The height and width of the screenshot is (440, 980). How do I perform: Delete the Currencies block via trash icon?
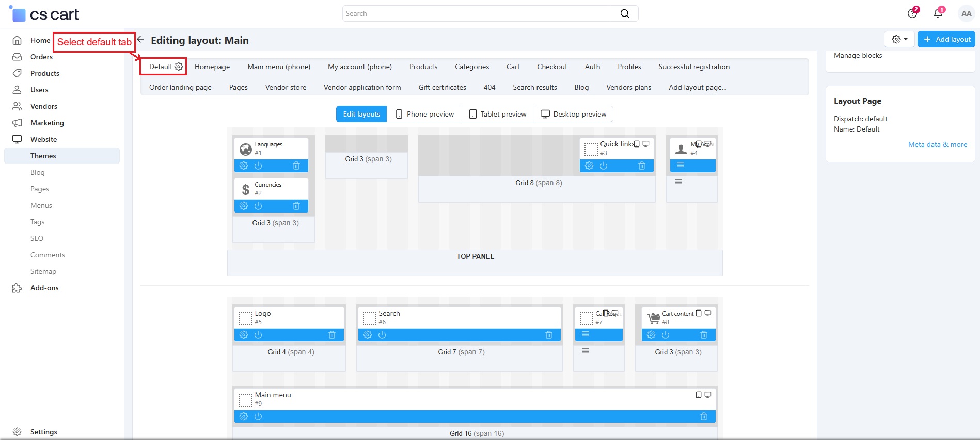coord(296,206)
